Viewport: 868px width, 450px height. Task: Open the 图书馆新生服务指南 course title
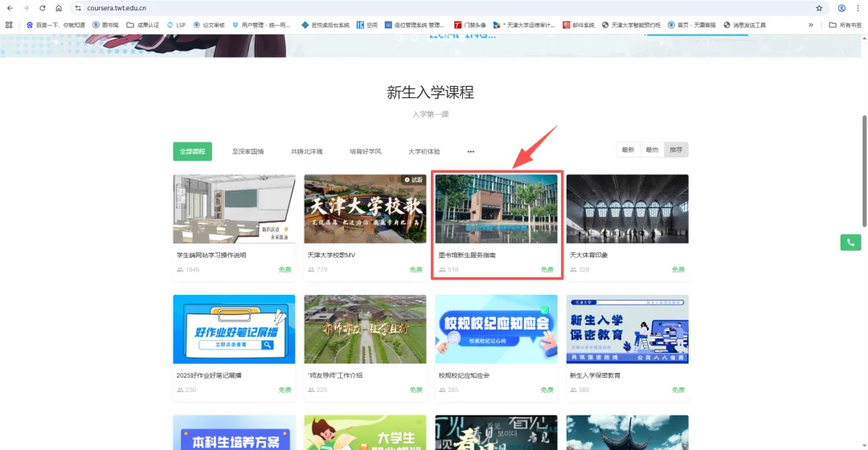click(x=467, y=255)
